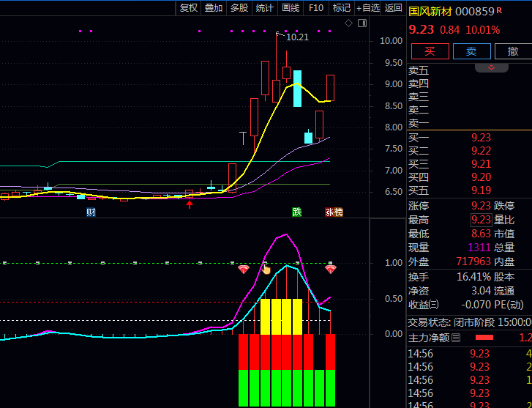Open the 统计 statistics menu
This screenshot has height=408, width=532.
tap(264, 8)
